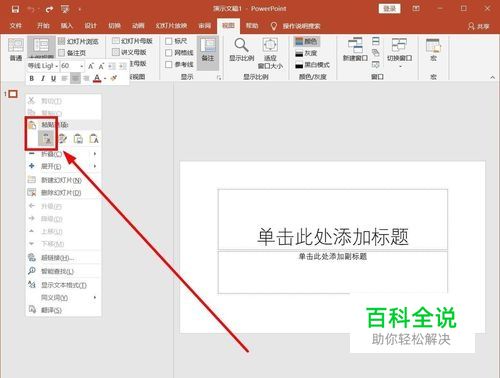This screenshot has height=378, width=500.
Task: Expand the 折叠(C) submenu arrow
Action: [x=95, y=154]
